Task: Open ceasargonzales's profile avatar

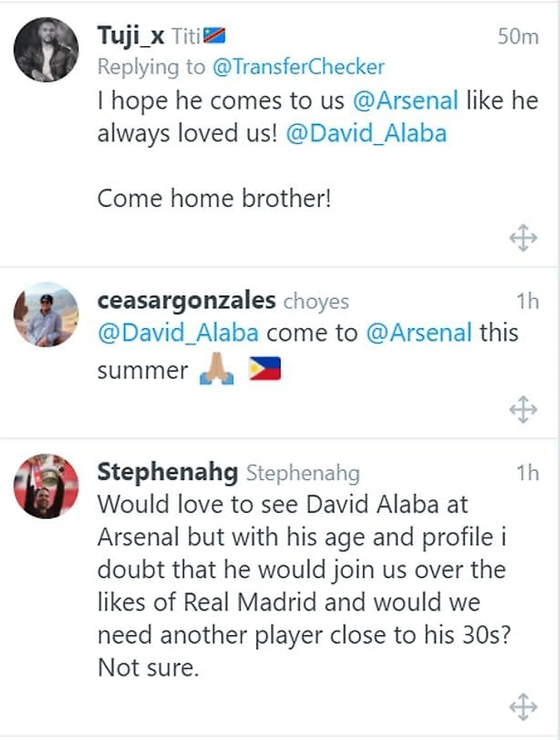Action: pyautogui.click(x=46, y=314)
